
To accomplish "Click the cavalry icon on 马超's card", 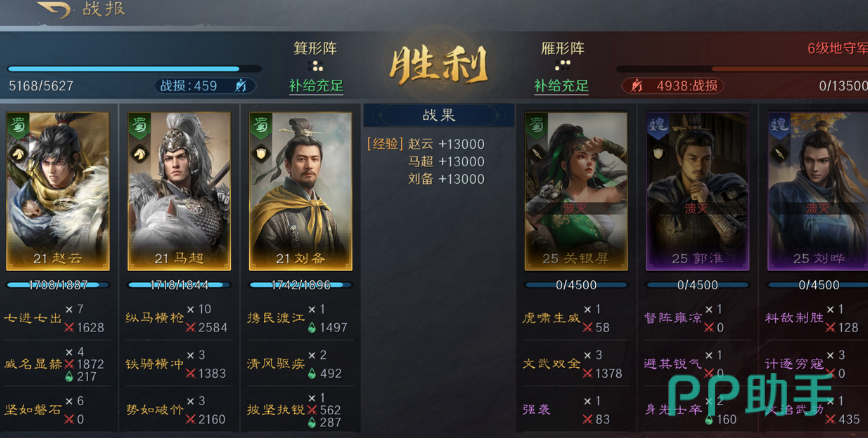I will coord(138,152).
